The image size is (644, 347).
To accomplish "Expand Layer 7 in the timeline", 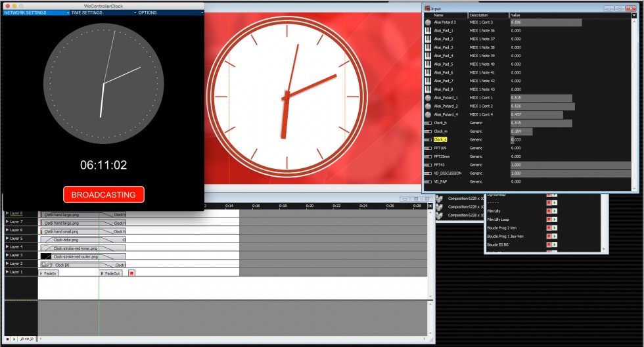I will [7, 221].
